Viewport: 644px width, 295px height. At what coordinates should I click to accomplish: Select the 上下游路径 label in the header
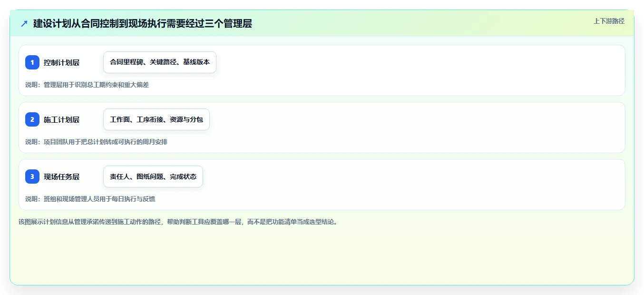tap(609, 21)
